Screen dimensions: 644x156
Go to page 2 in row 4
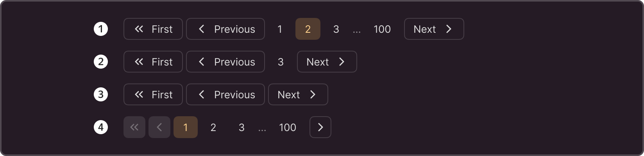coord(213,127)
